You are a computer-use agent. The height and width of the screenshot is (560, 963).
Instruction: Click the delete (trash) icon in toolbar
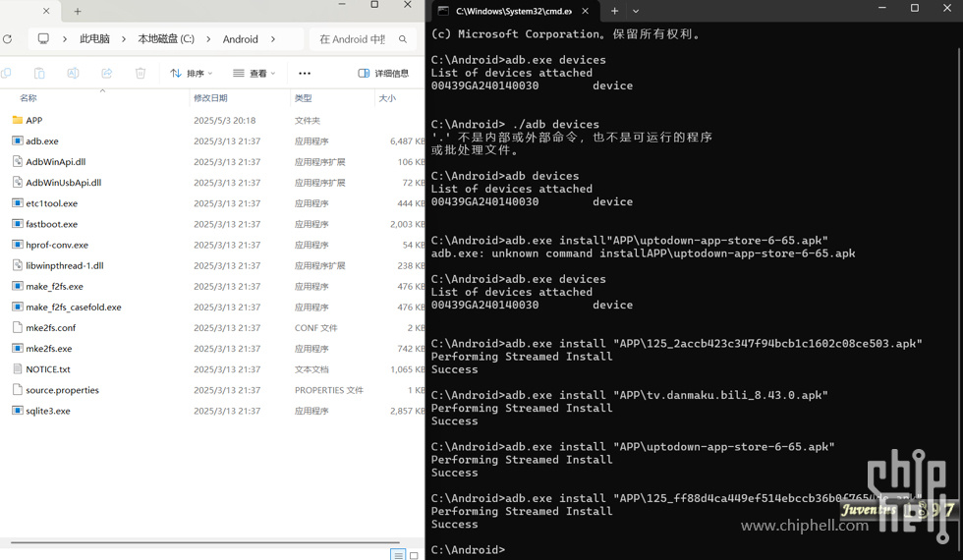point(141,74)
